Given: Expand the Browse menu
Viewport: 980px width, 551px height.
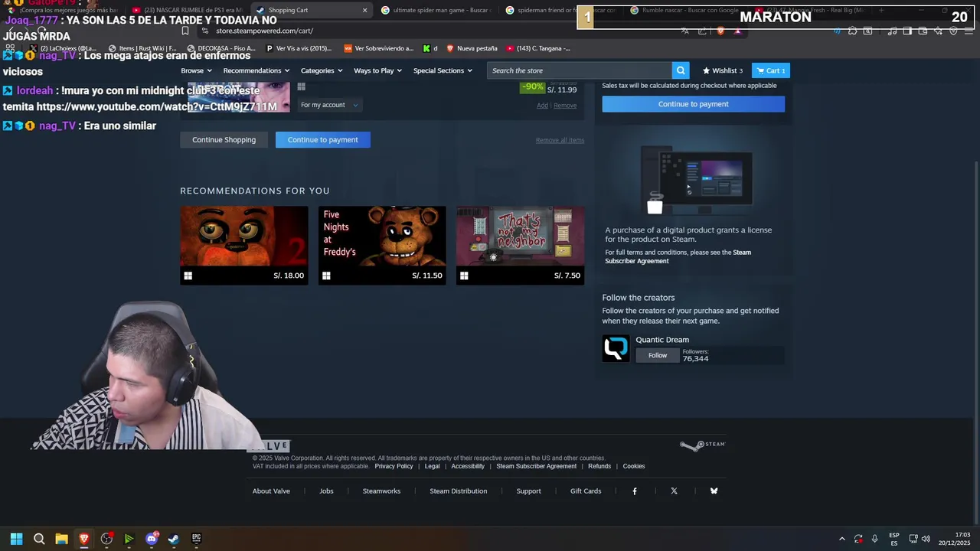Looking at the screenshot, I should (196, 70).
